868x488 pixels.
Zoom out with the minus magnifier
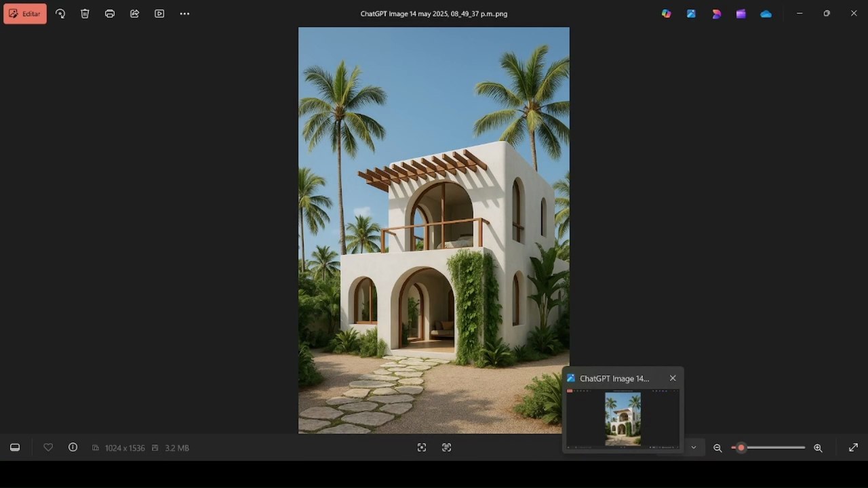(717, 448)
